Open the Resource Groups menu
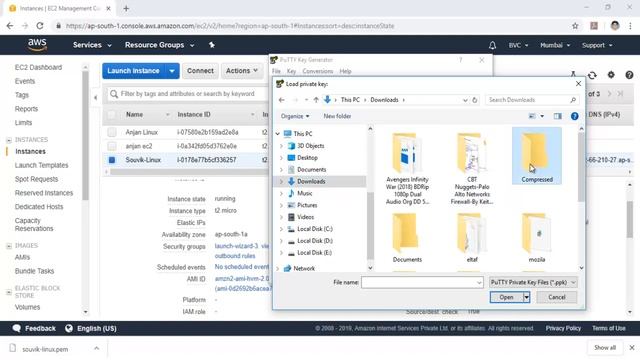Image resolution: width=640 pixels, height=360 pixels. (159, 45)
